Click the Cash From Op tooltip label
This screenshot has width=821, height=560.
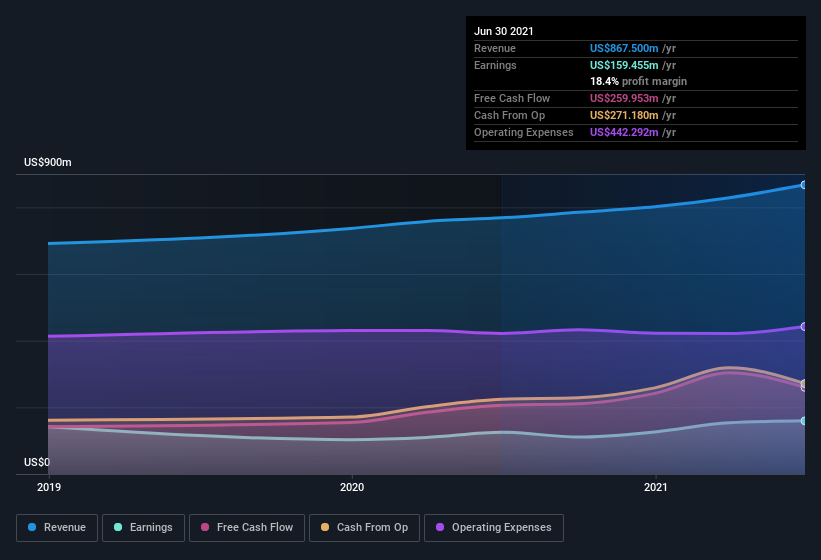click(509, 115)
